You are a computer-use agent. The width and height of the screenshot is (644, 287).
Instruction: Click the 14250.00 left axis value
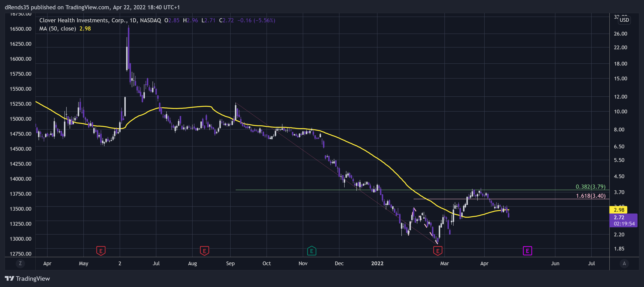point(21,164)
